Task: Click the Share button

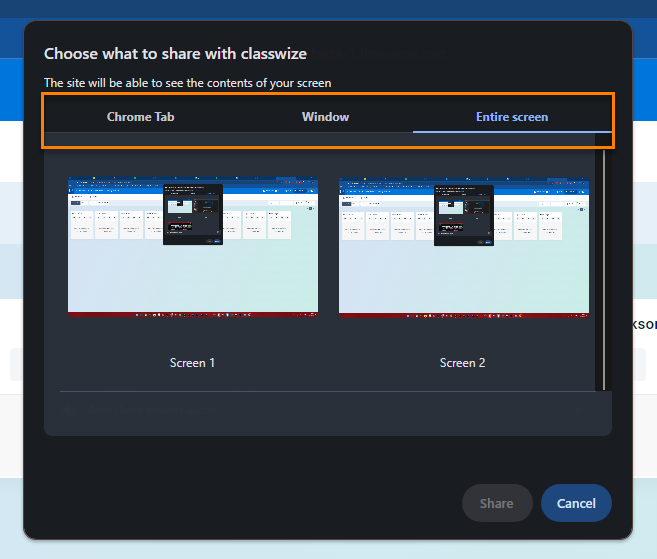Action: [497, 503]
